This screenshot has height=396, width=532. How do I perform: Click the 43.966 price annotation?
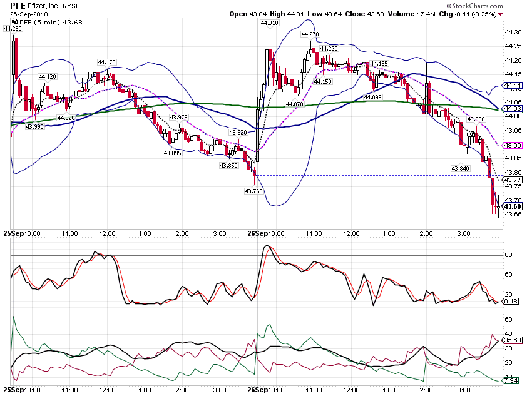[476, 119]
